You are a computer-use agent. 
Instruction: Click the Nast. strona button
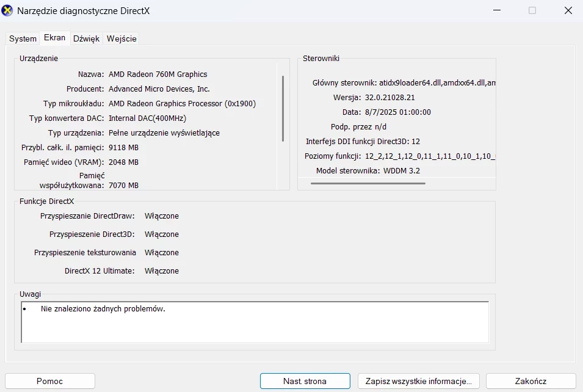(305, 381)
